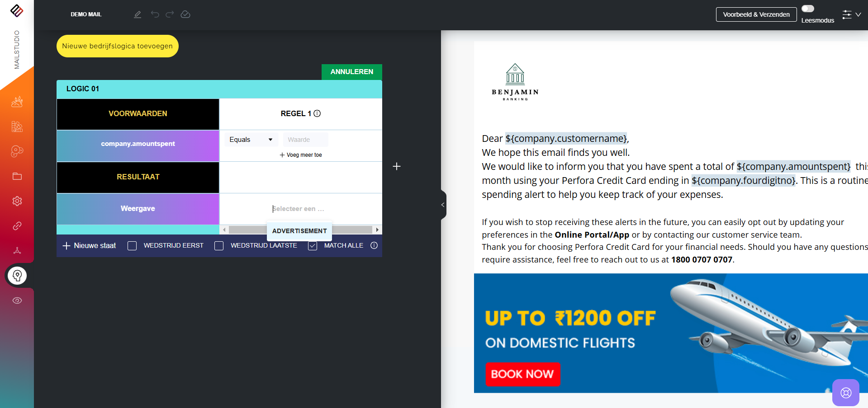
Task: Click the link chain sidebar icon
Action: [17, 226]
